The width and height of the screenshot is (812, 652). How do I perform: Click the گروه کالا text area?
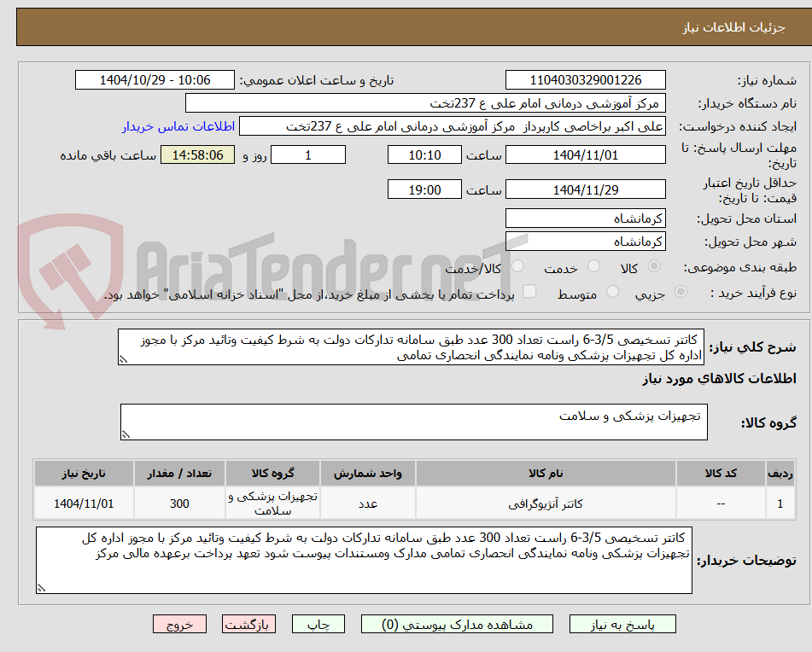coord(414,422)
